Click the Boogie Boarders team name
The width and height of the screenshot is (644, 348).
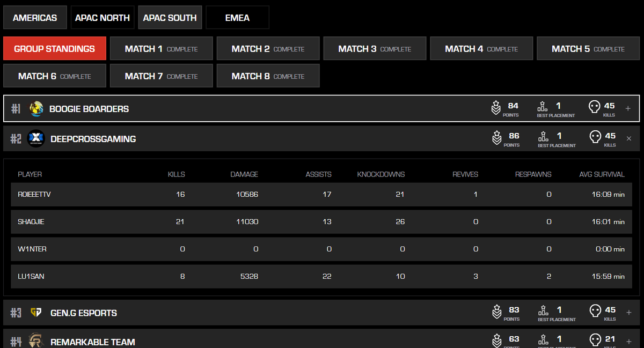point(89,109)
